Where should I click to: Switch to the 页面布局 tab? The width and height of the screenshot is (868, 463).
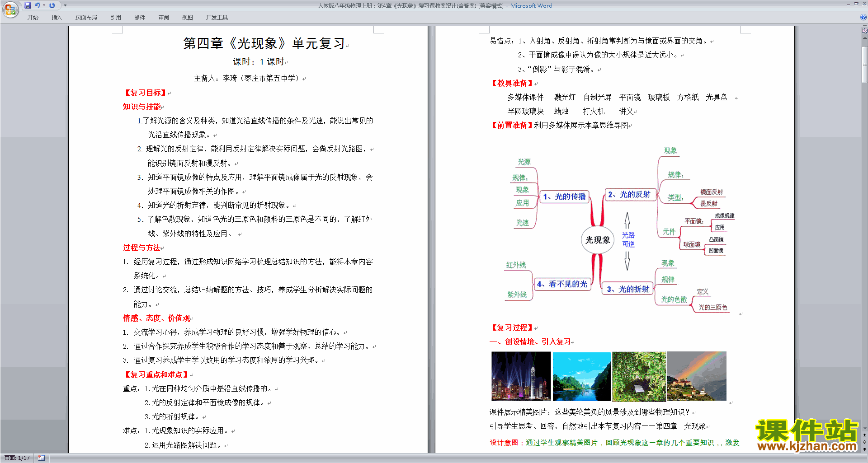tap(86, 18)
